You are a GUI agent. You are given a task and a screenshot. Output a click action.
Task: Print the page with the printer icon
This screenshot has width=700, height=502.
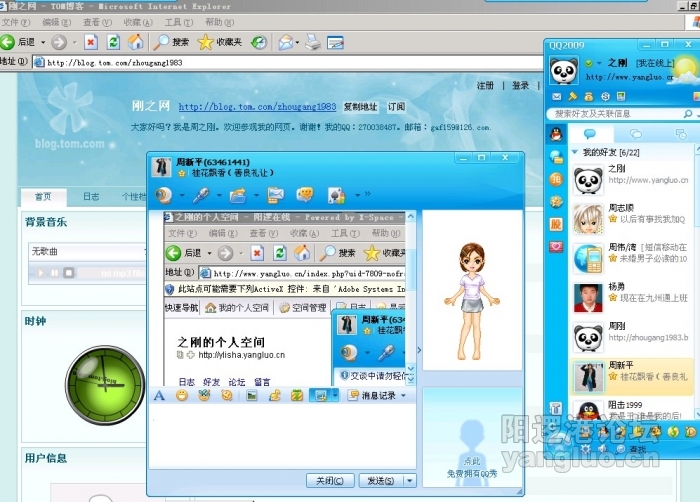313,42
